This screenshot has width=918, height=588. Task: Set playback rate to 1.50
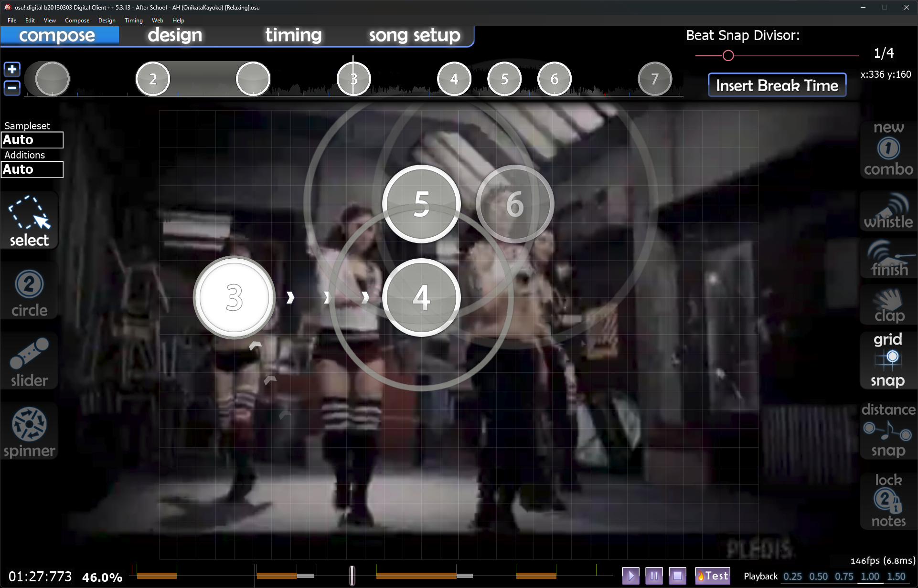pos(896,577)
